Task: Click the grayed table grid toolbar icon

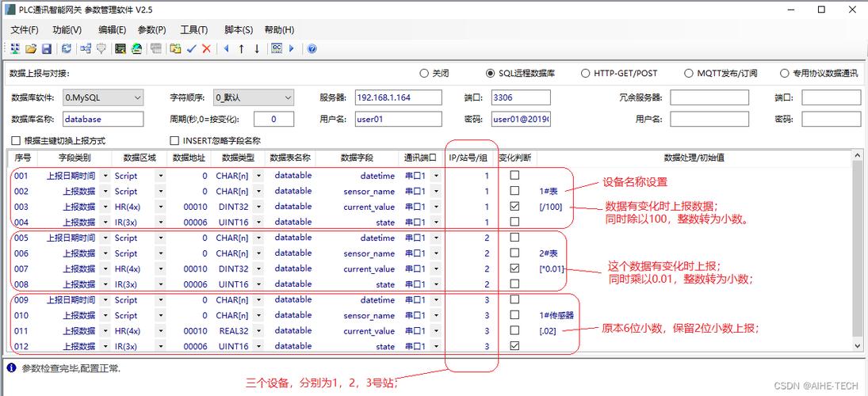Action: point(156,48)
